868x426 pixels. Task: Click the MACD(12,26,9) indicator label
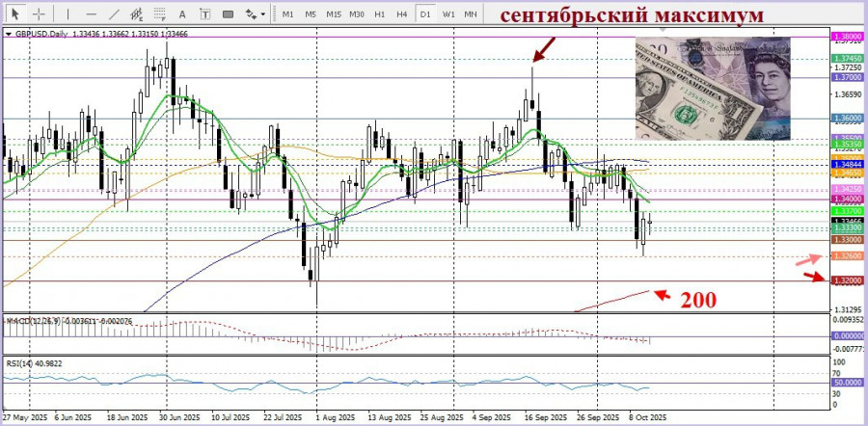click(x=35, y=320)
